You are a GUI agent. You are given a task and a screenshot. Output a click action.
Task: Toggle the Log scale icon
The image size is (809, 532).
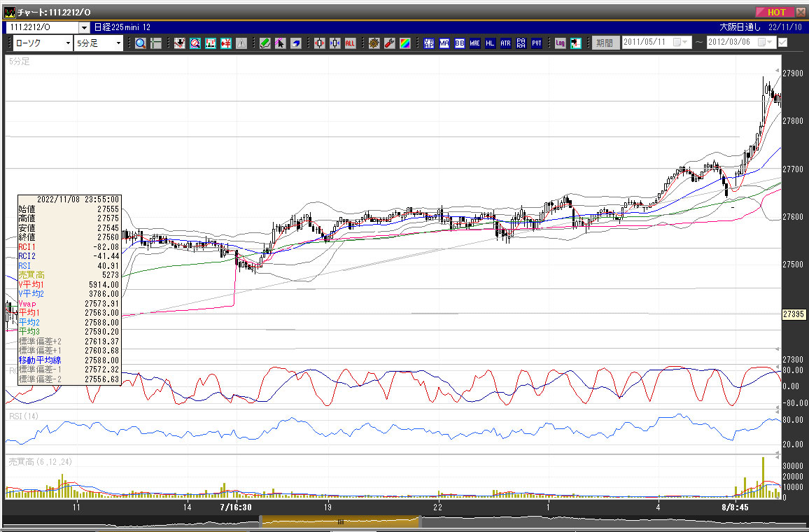[x=561, y=43]
